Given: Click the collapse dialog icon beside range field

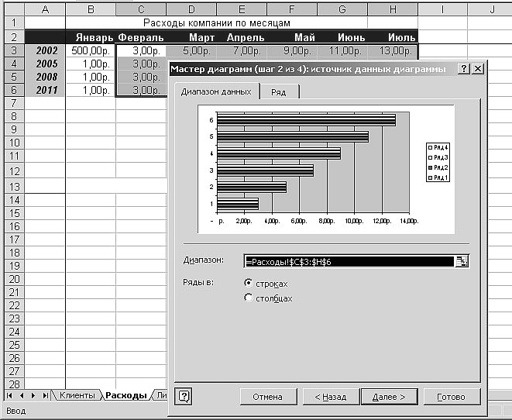Looking at the screenshot, I should [x=462, y=261].
